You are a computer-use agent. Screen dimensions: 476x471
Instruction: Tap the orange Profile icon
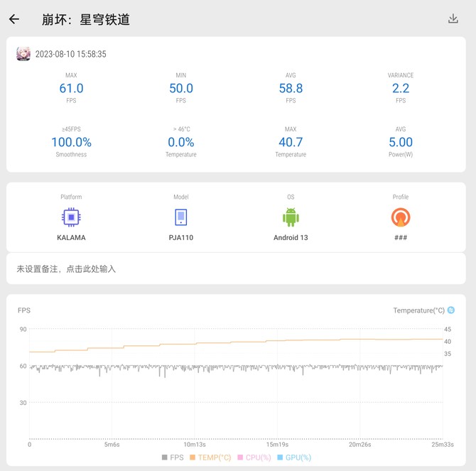[x=401, y=217]
